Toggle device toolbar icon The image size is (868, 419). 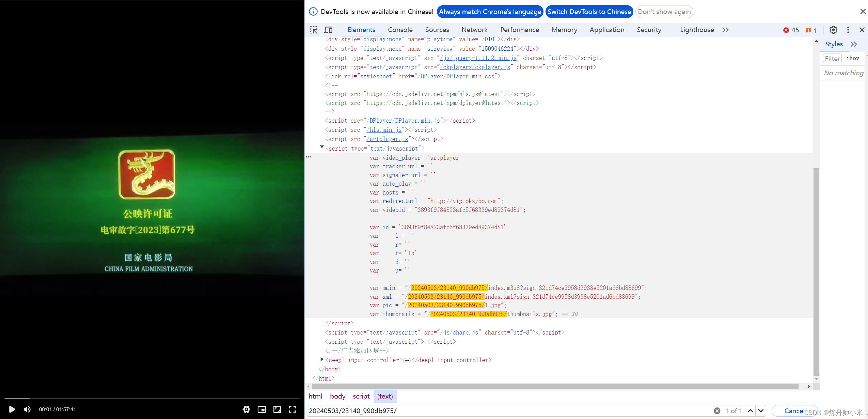(328, 30)
